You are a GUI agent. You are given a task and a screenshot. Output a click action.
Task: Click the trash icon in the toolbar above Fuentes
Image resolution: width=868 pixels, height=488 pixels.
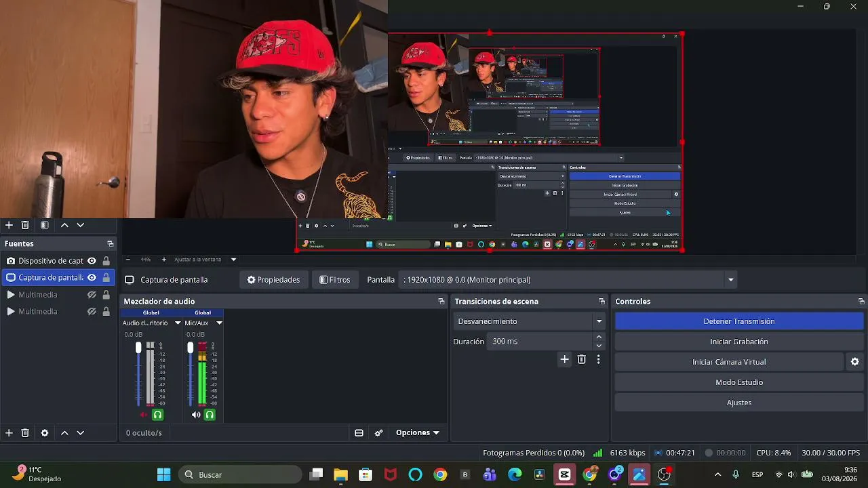25,225
